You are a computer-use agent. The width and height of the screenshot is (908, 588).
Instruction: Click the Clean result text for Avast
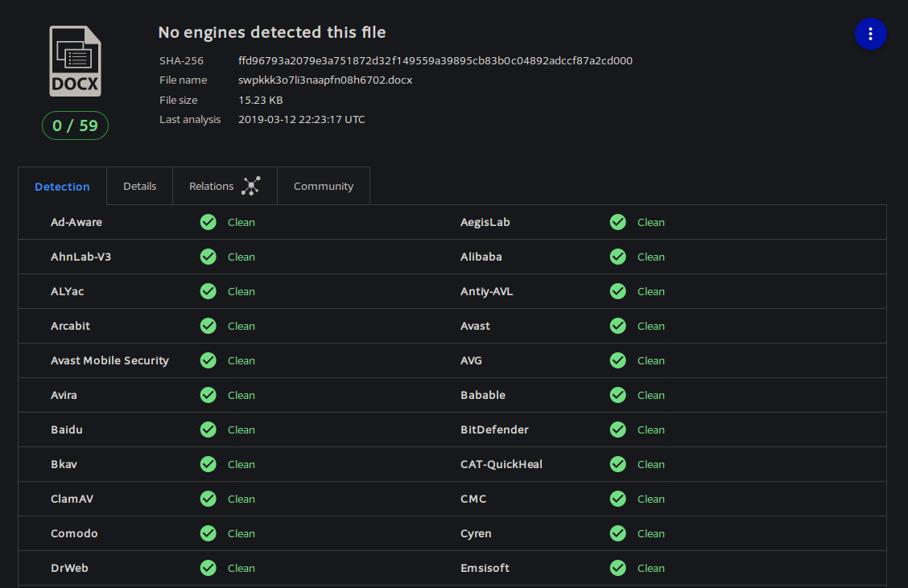click(x=651, y=326)
